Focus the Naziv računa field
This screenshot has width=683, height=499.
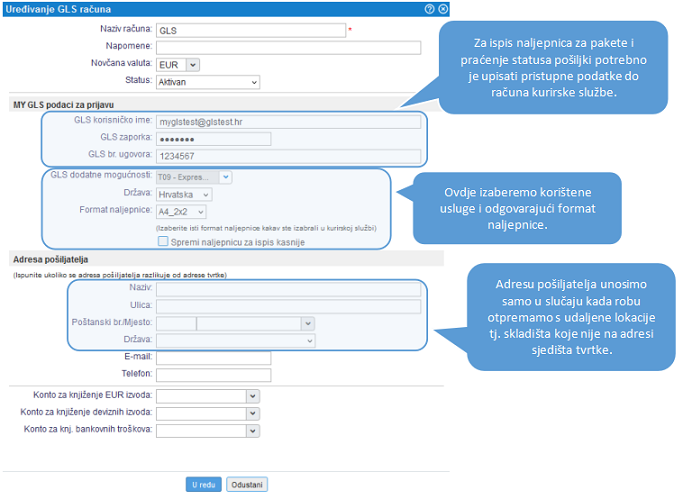tap(251, 30)
